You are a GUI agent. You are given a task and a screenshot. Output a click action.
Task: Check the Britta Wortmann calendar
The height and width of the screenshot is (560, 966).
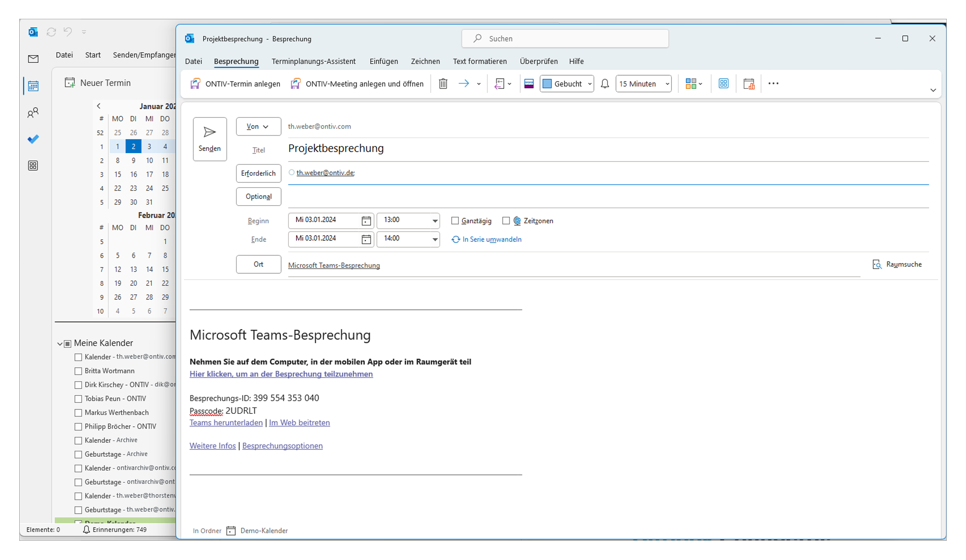coord(78,371)
